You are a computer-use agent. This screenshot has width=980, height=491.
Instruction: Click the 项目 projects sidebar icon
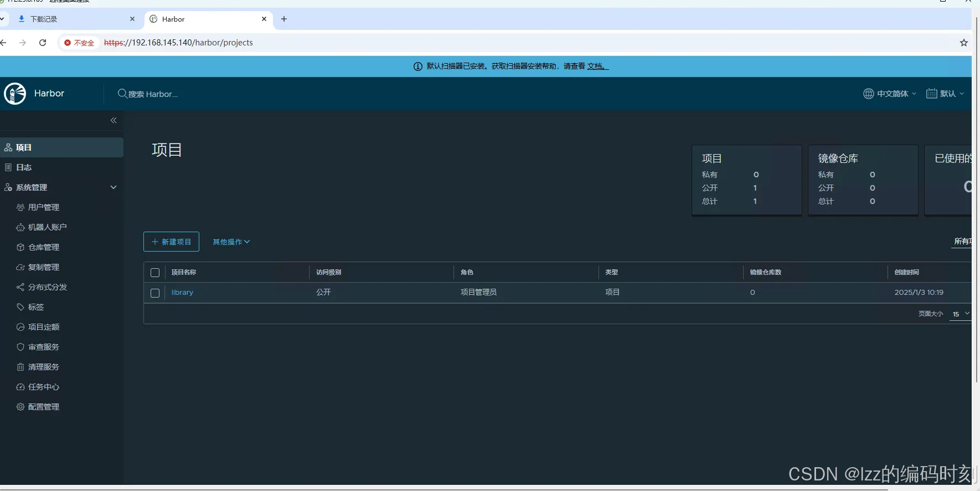point(8,147)
